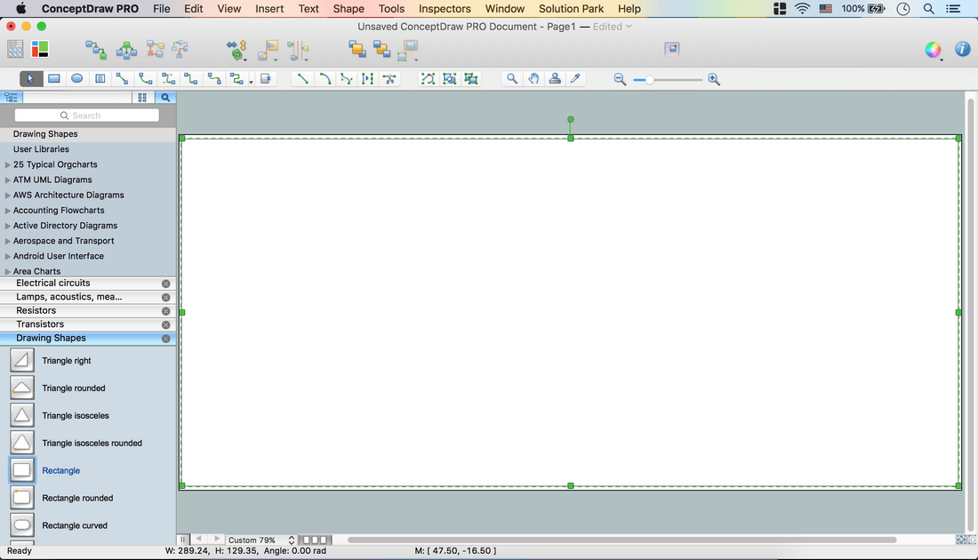Expand ATM UML Diagrams category
Viewport: 978px width, 560px height.
pos(7,180)
